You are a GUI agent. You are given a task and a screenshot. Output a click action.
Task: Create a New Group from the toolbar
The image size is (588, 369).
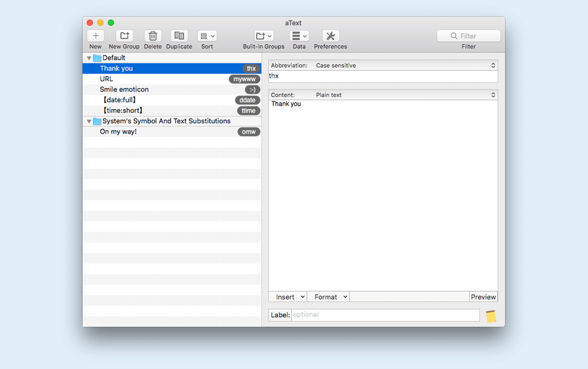[x=124, y=36]
